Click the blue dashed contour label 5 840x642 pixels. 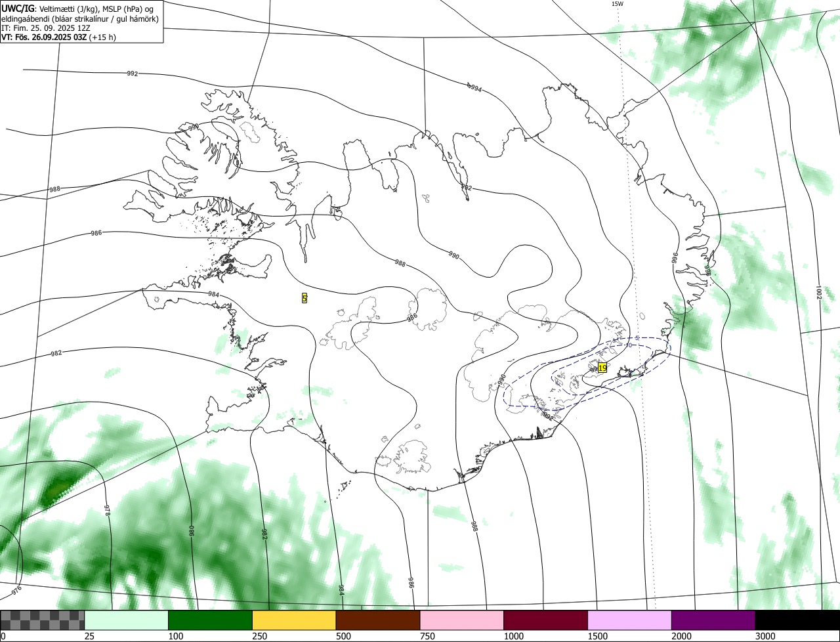click(637, 337)
